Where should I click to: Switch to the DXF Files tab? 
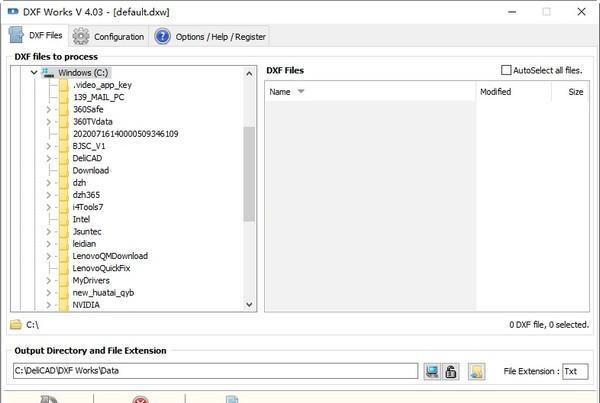pyautogui.click(x=38, y=36)
